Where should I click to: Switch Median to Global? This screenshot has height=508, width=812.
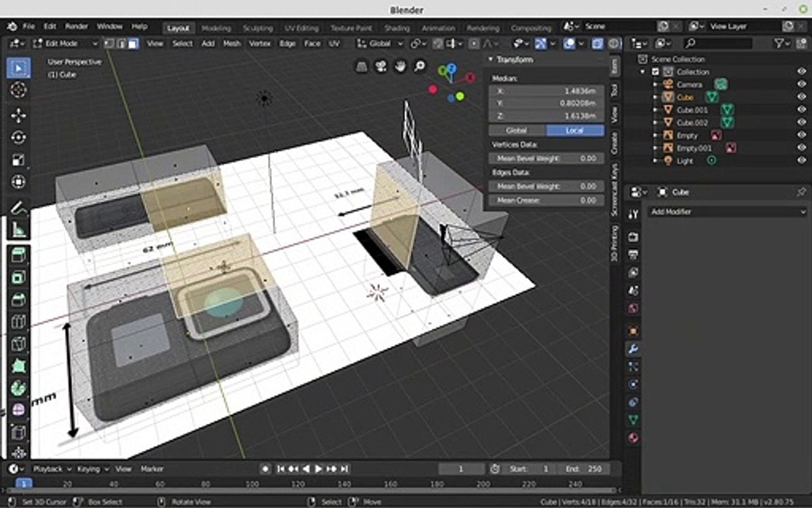[517, 130]
